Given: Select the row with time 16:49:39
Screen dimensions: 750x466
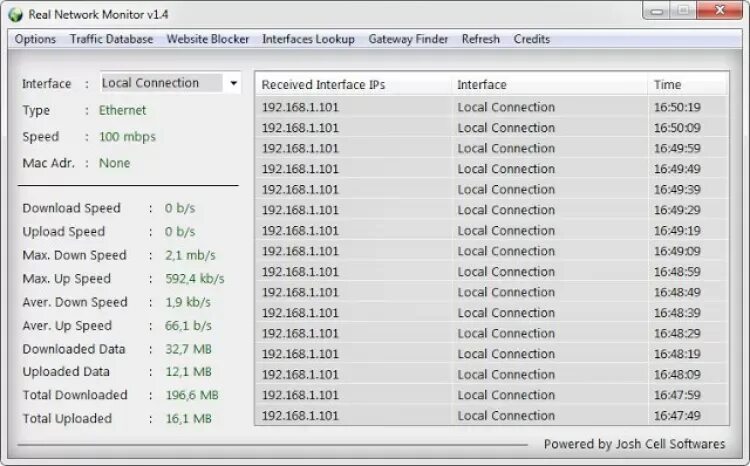Looking at the screenshot, I should pos(492,189).
